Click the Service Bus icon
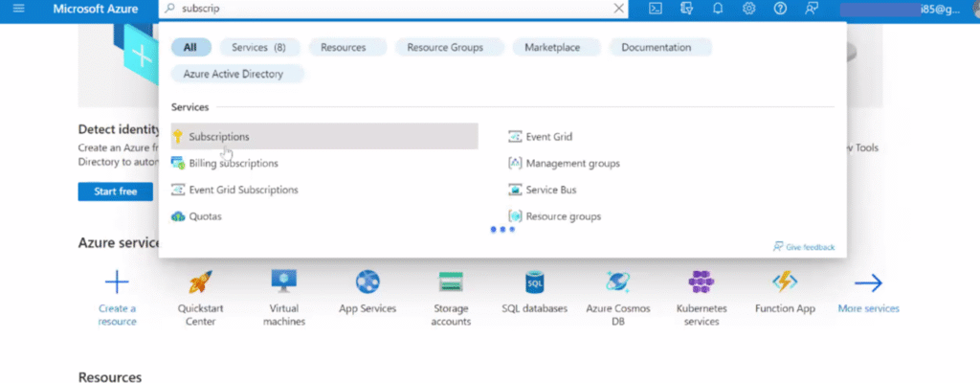 click(515, 190)
